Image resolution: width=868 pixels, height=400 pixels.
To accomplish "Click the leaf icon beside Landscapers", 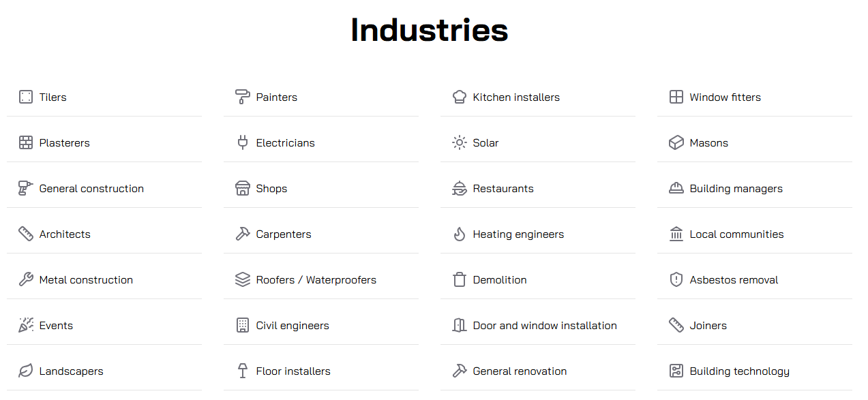I will point(26,371).
